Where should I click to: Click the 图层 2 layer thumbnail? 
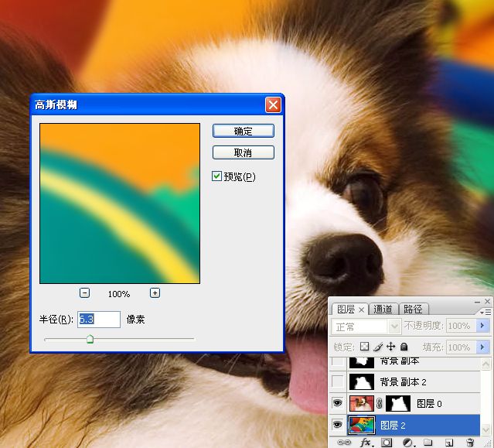click(x=362, y=425)
